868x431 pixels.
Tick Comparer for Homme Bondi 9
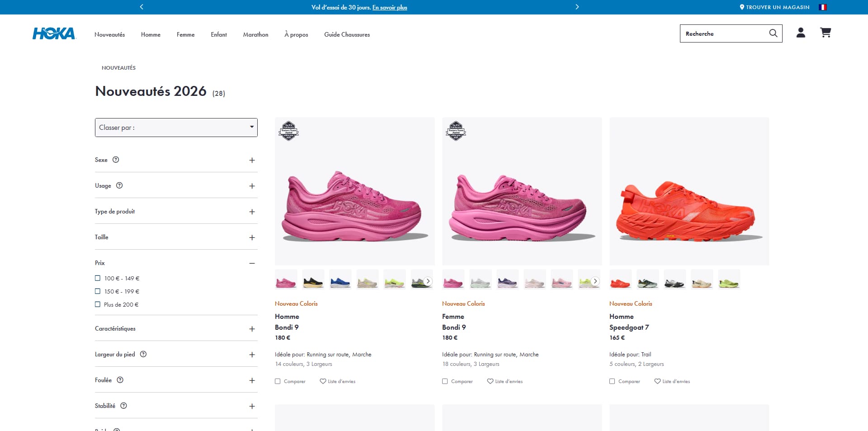coord(278,381)
